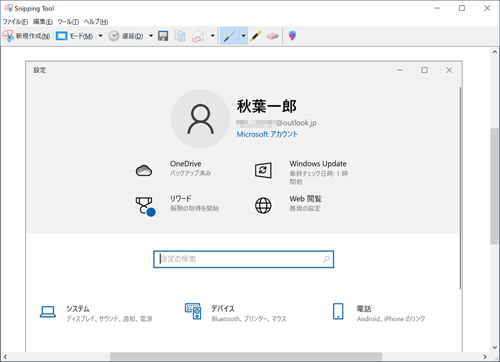This screenshot has height=362, width=500.
Task: Expand the Mode dropdown arrow
Action: [x=100, y=36]
